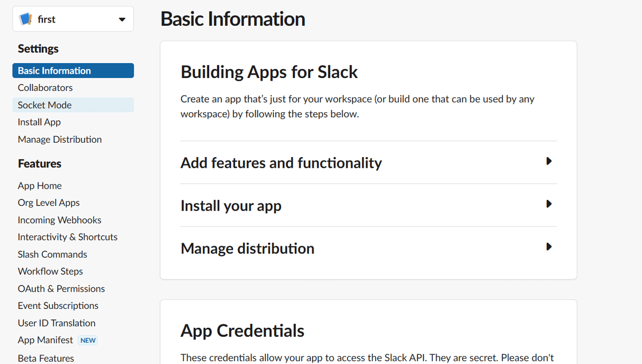Open the Collaborators settings page
The height and width of the screenshot is (364, 642).
[45, 88]
